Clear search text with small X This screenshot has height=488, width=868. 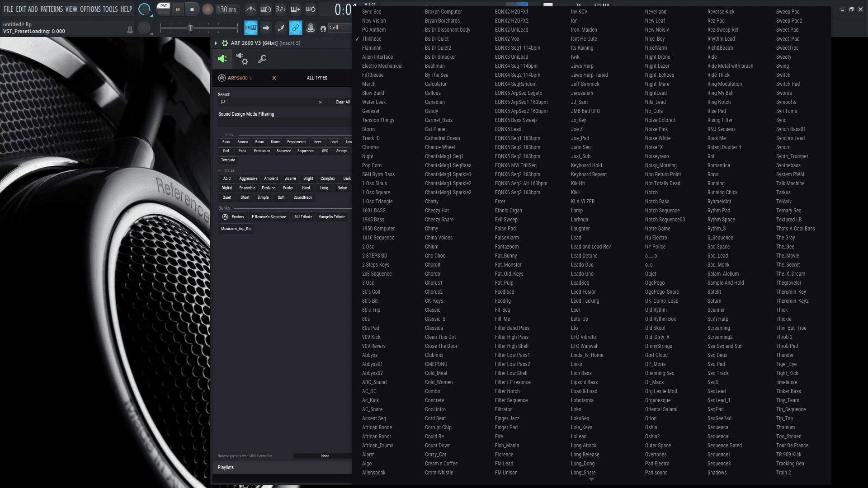pos(321,102)
